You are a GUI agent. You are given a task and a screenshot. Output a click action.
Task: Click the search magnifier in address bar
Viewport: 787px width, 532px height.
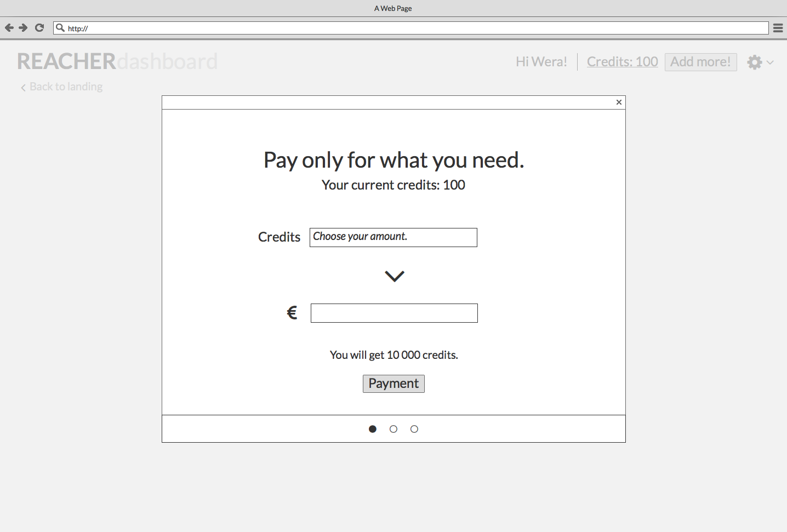[x=60, y=27]
